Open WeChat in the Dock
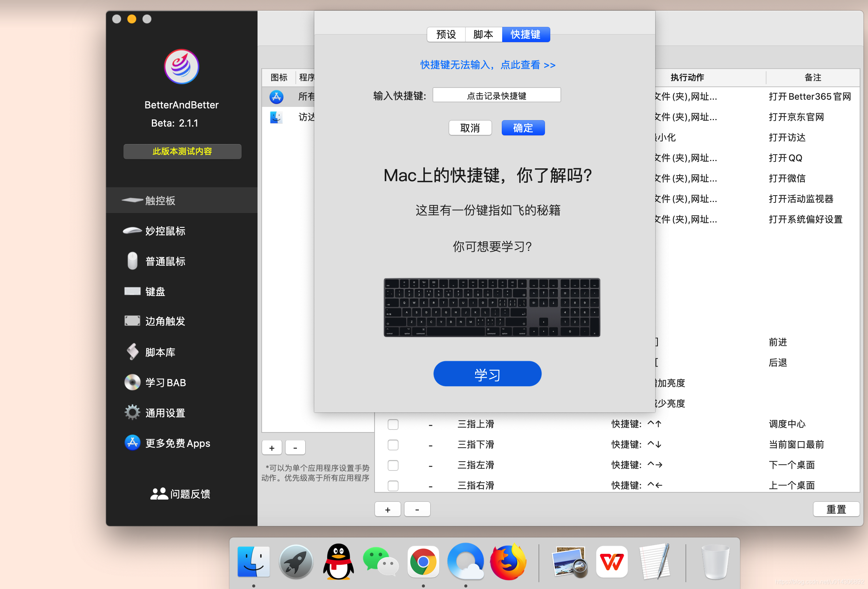 [380, 562]
